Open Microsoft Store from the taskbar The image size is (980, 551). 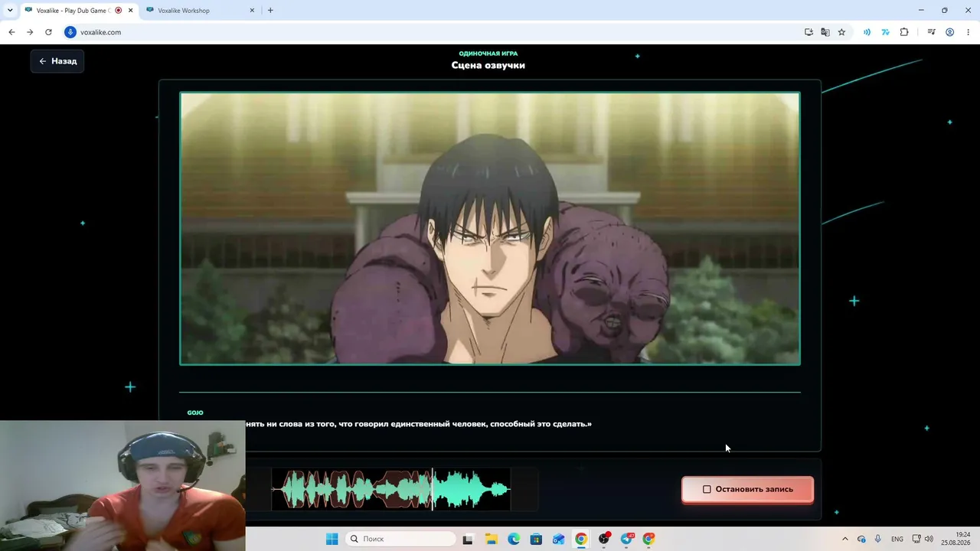(536, 539)
